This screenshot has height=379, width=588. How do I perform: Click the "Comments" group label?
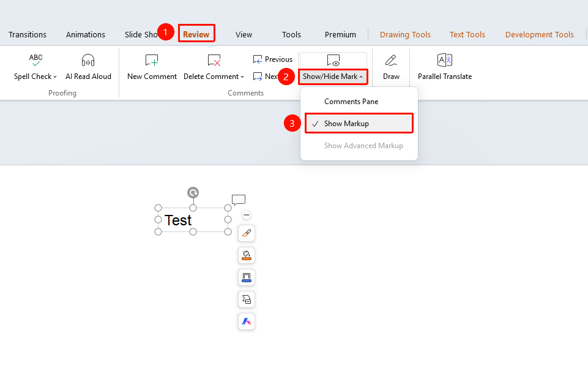pos(245,93)
